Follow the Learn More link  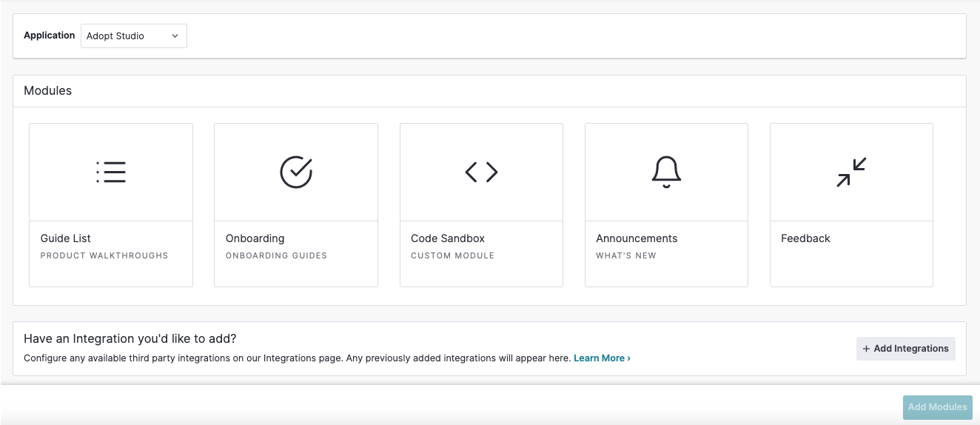pos(602,358)
